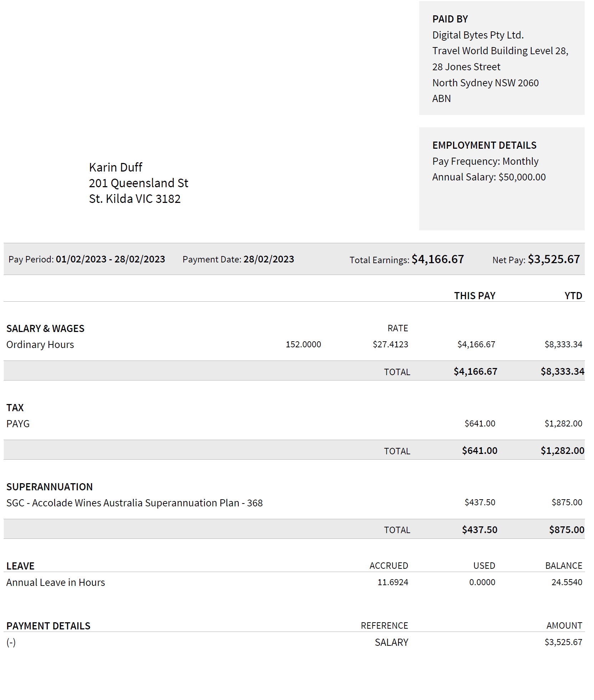Click the SALARY reference under Payment Details
Image resolution: width=594 pixels, height=700 pixels.
391,643
